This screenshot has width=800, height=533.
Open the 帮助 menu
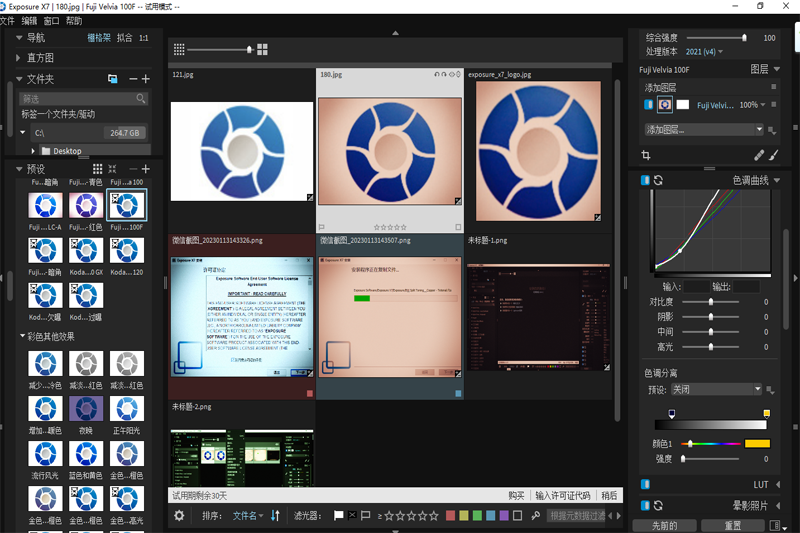[74, 21]
